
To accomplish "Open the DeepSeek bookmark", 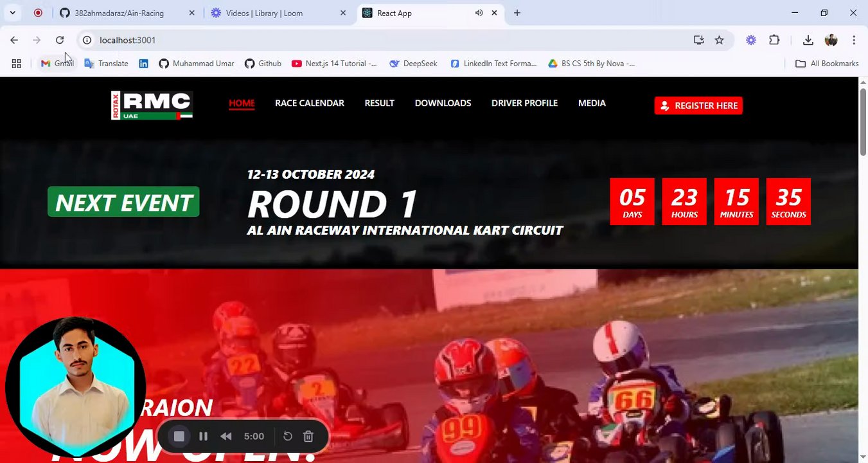I will coord(413,64).
